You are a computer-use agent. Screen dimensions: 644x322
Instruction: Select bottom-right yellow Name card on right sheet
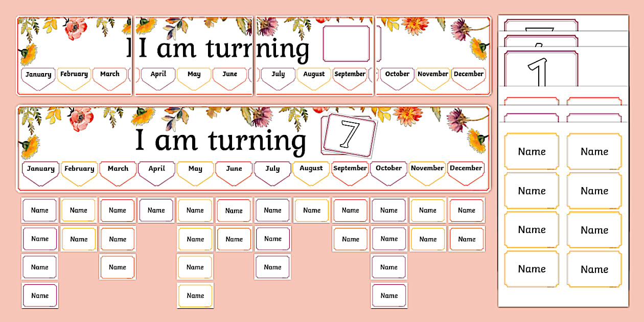pos(594,269)
